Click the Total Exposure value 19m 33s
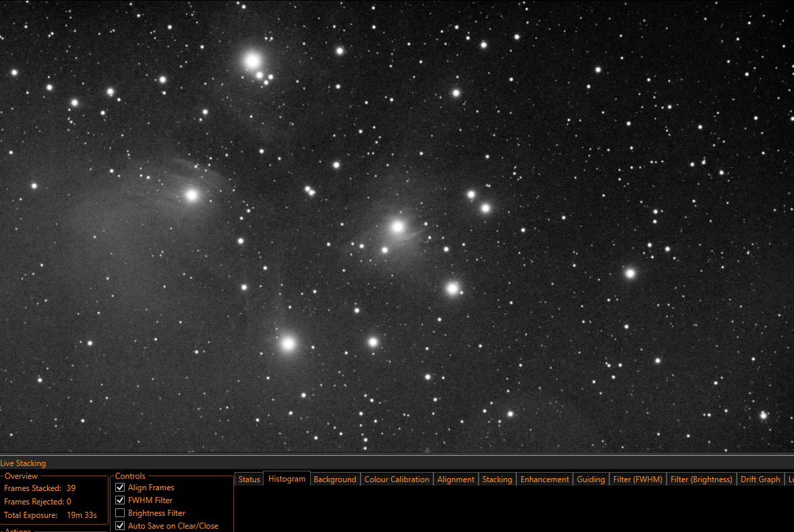 [82, 515]
